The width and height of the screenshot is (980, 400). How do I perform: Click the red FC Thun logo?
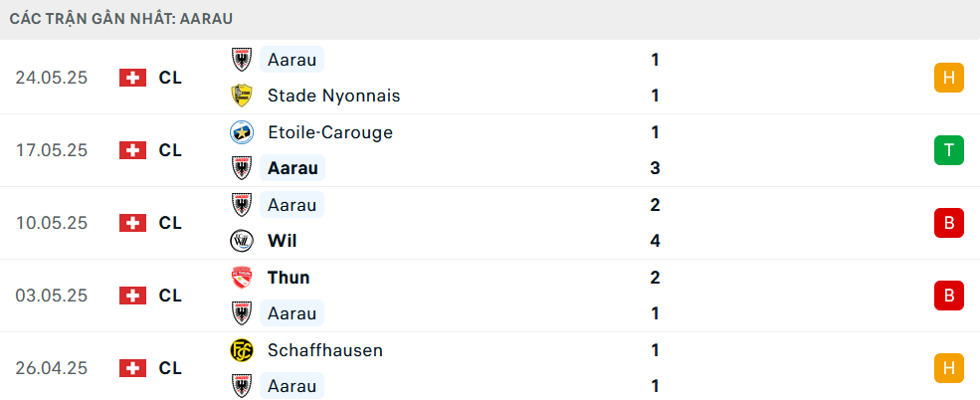click(241, 278)
